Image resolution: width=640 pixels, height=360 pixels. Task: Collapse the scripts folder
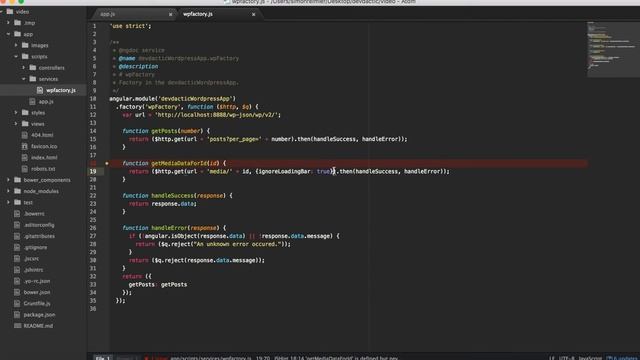click(16, 56)
